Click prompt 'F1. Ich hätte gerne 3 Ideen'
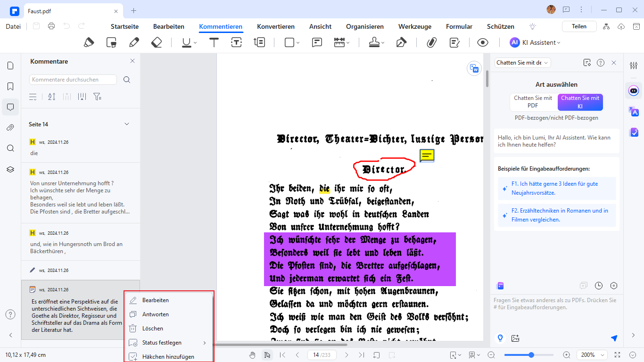The height and width of the screenshot is (362, 644). pyautogui.click(x=557, y=189)
